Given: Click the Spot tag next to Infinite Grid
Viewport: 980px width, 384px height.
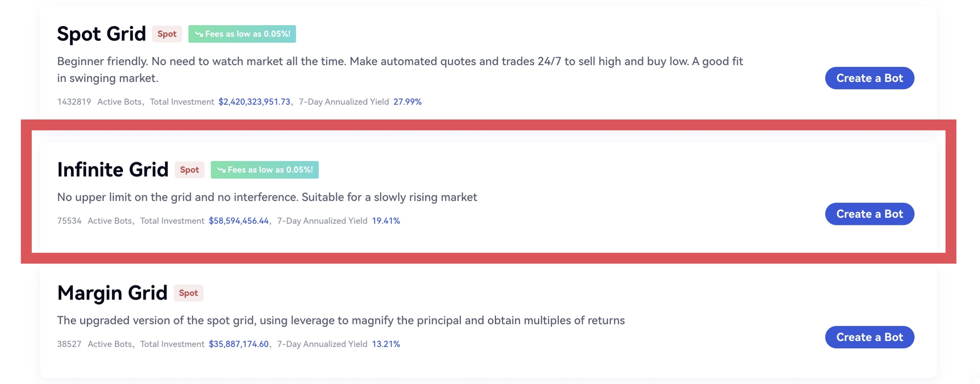Looking at the screenshot, I should coord(190,170).
